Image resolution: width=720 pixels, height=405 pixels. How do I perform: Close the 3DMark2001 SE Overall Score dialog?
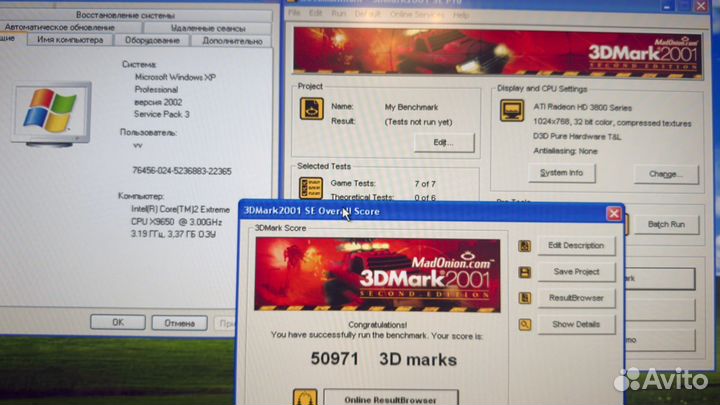click(x=614, y=214)
